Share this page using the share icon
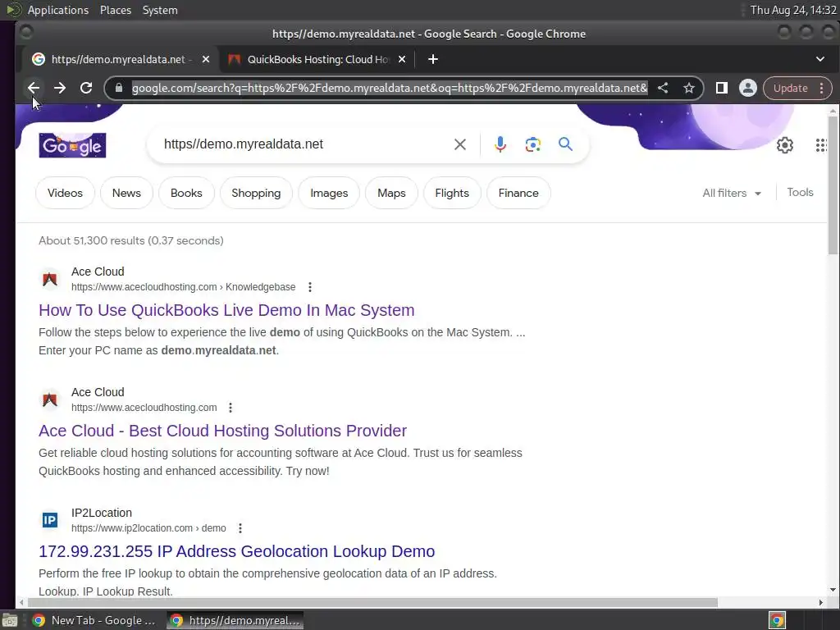This screenshot has width=840, height=630. [663, 88]
